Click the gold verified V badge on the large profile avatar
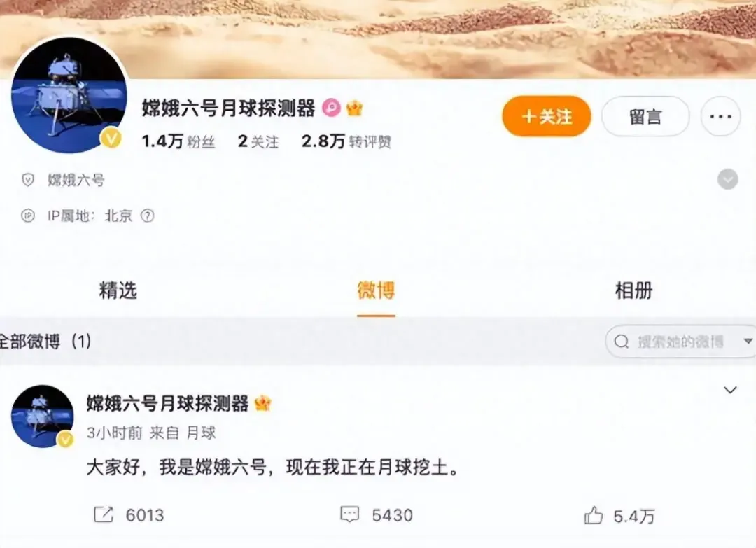Screen dimensions: 756x548 [x=111, y=139]
